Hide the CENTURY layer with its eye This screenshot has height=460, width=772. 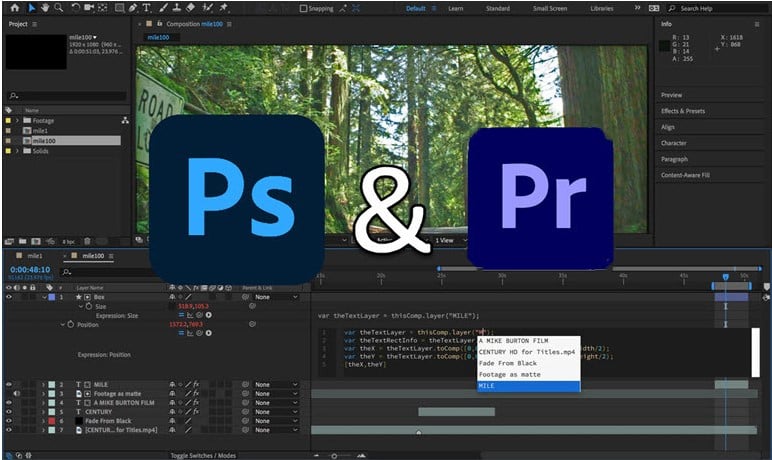pos(8,412)
